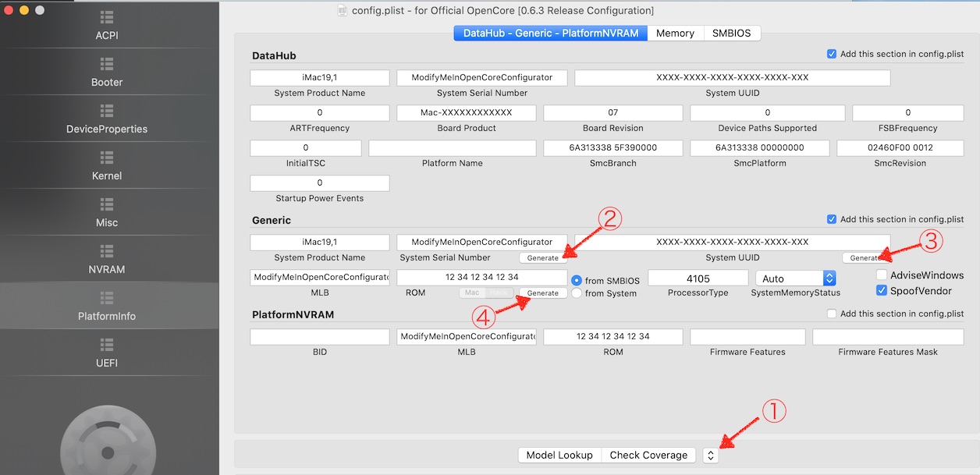Switch to DataHub - Generic - PlatformNVRAM tab

pyautogui.click(x=551, y=33)
